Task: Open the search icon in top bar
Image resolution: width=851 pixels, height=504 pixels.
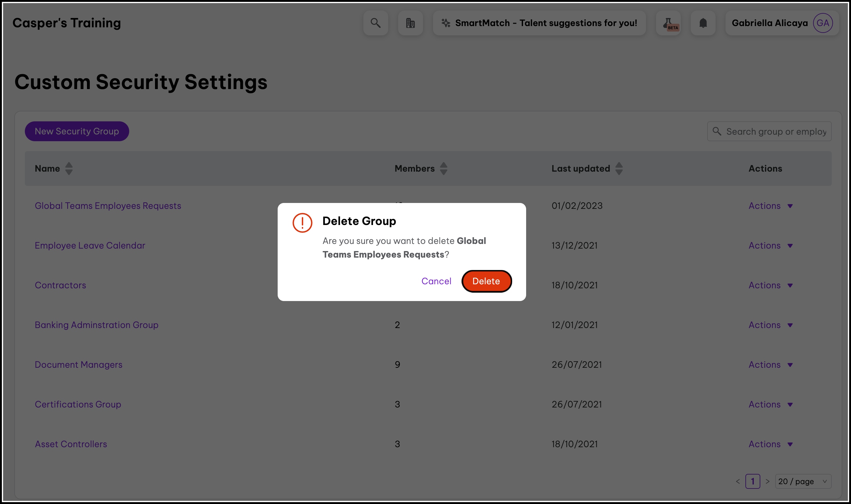Action: (375, 23)
